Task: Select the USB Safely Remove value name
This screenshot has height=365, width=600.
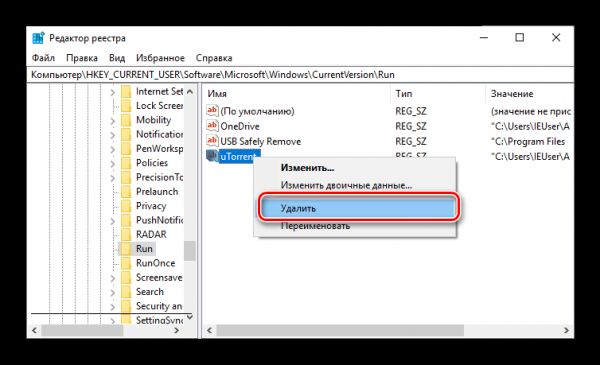Action: 261,142
